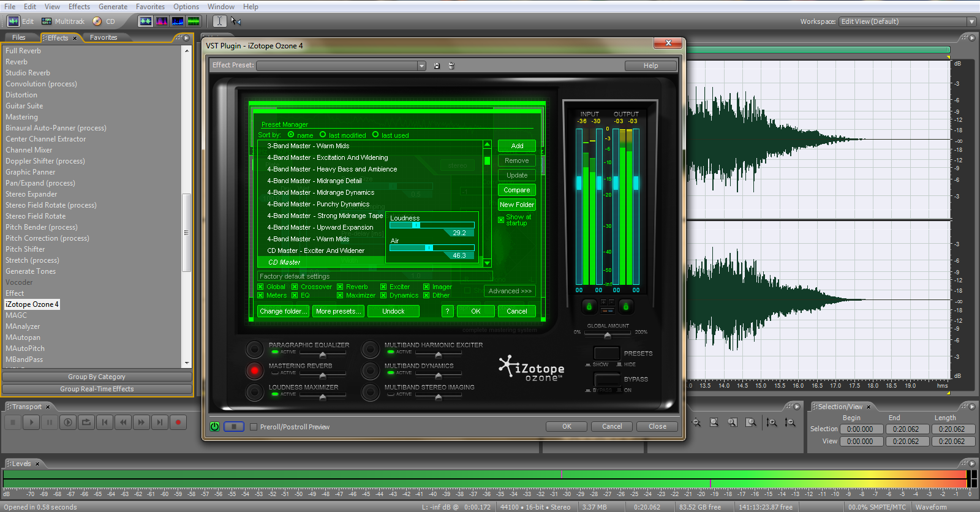The width and height of the screenshot is (980, 512).
Task: Switch to the Spectral Frequency display
Action: click(162, 21)
